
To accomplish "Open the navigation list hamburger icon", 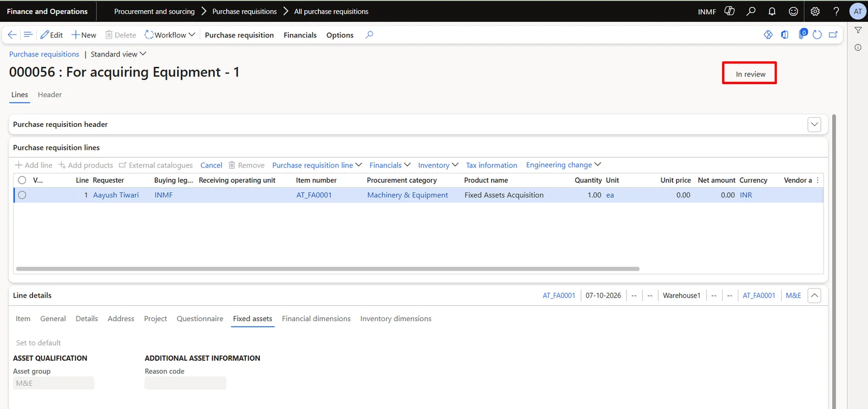I will [x=28, y=35].
